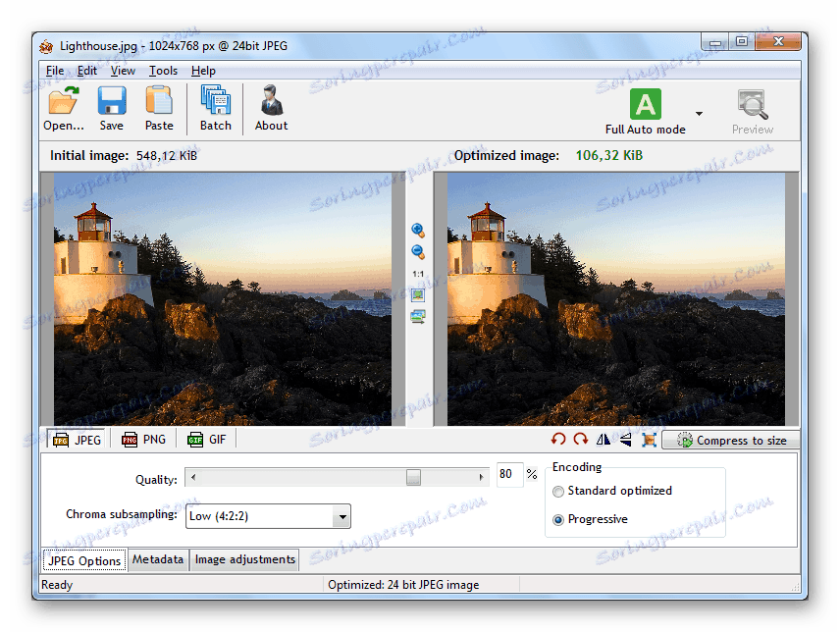
Task: Click left arrow of Quality slider
Action: point(193,477)
